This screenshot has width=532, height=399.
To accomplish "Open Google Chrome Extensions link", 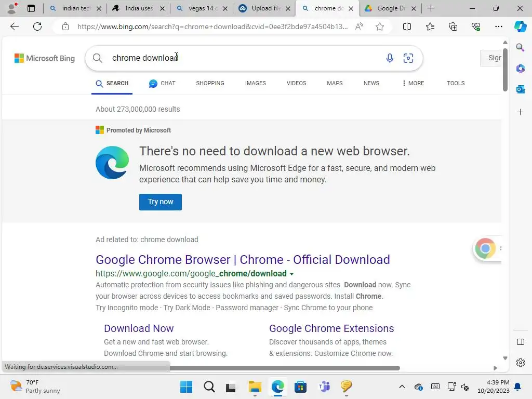I will coord(331,328).
